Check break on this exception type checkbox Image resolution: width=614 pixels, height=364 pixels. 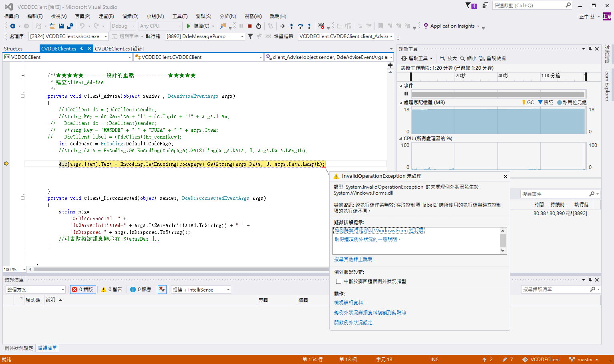[x=339, y=282]
